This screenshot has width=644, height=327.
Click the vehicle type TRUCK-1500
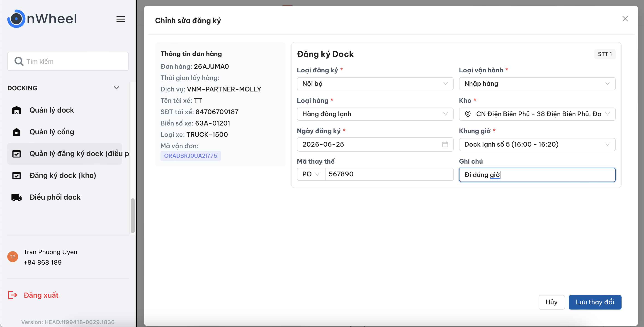coord(207,135)
